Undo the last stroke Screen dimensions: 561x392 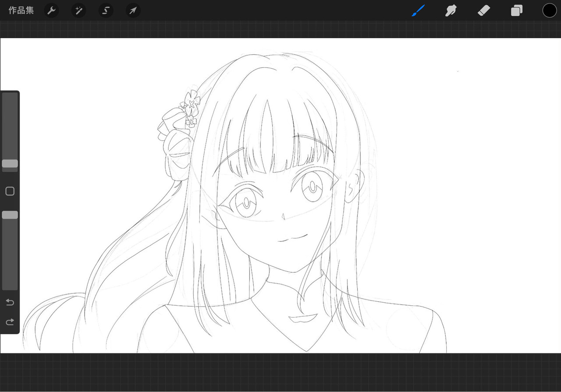[x=10, y=302]
